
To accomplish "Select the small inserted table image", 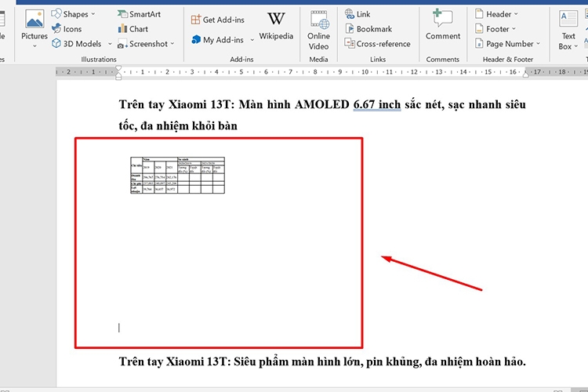I will click(x=177, y=175).
